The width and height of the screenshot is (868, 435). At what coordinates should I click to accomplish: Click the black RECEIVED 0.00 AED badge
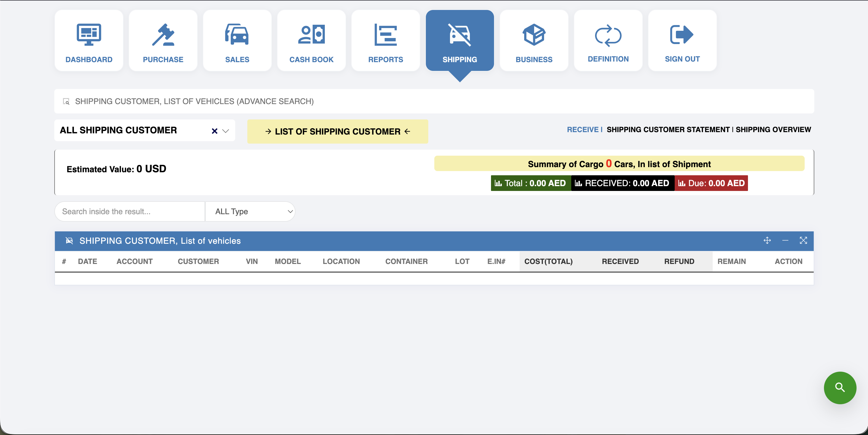click(622, 183)
